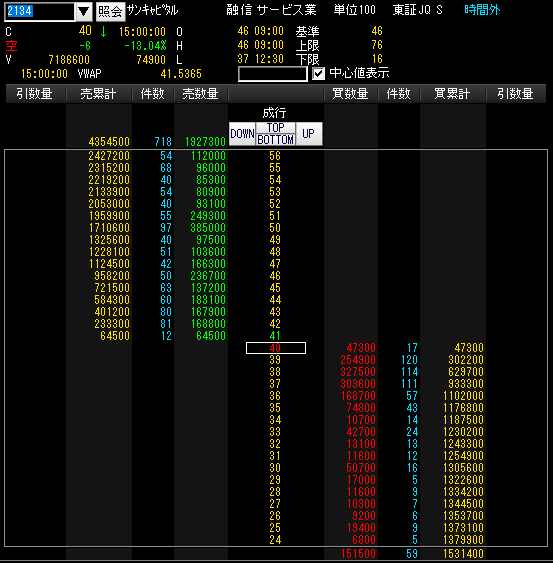Click the right 引数量 column header
The width and height of the screenshot is (553, 563).
coord(516,94)
